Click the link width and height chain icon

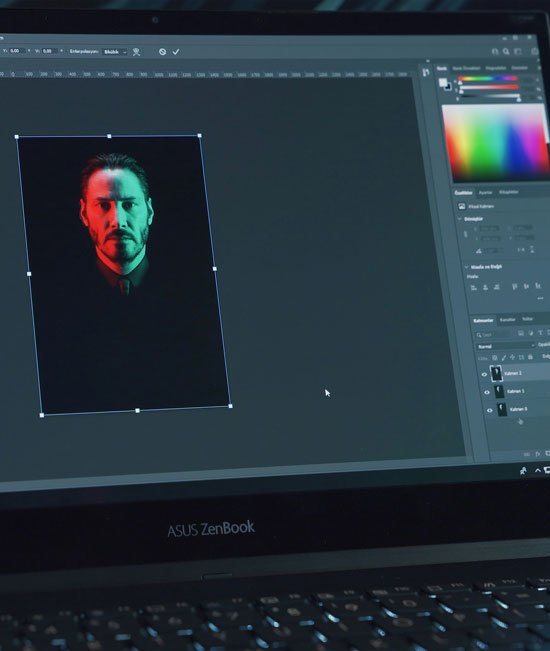pos(465,234)
